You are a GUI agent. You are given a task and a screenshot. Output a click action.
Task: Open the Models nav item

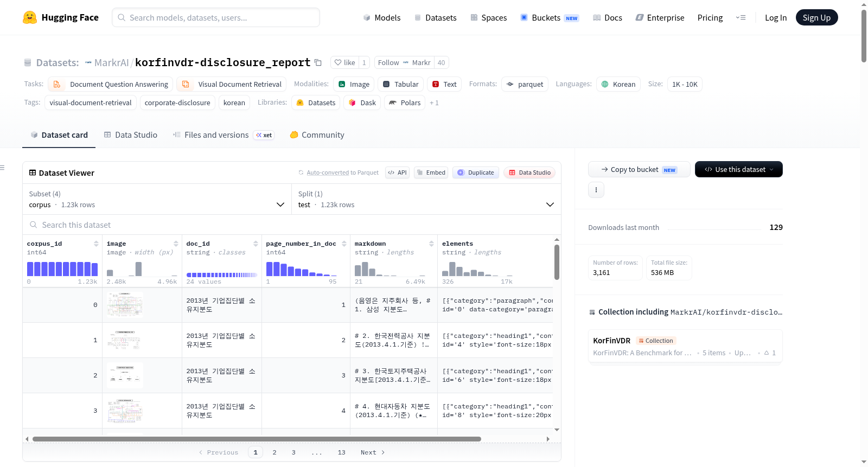pyautogui.click(x=382, y=18)
